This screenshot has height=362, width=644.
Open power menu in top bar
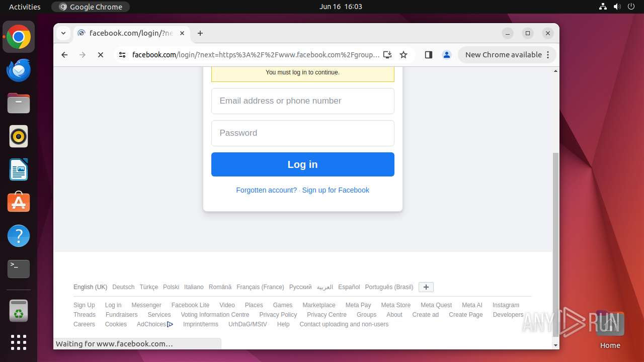pos(631,7)
